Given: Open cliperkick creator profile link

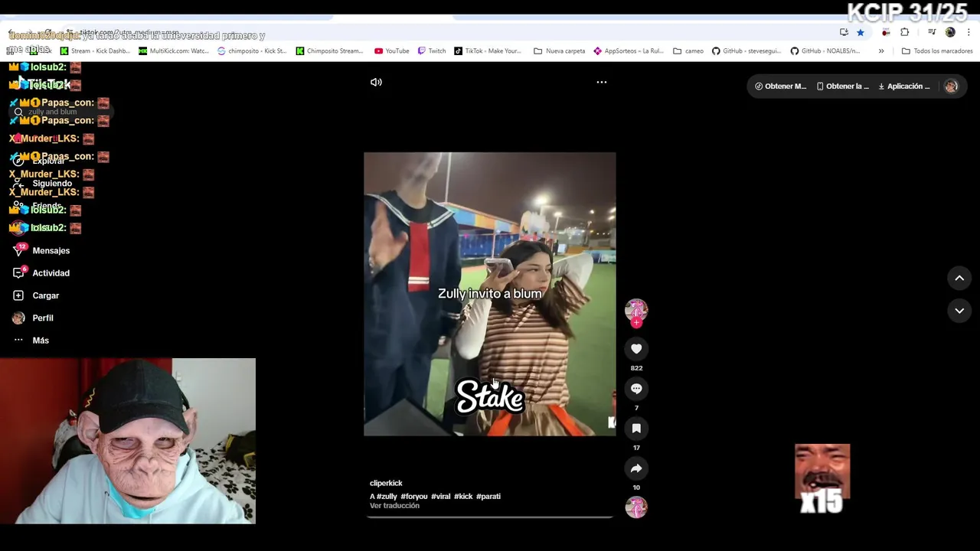Looking at the screenshot, I should (x=386, y=483).
